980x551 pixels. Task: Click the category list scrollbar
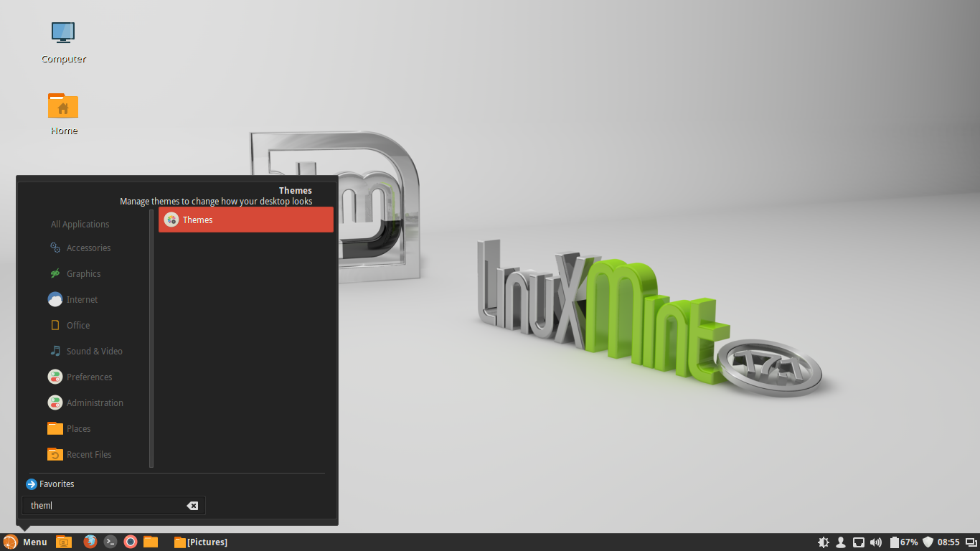(x=151, y=339)
